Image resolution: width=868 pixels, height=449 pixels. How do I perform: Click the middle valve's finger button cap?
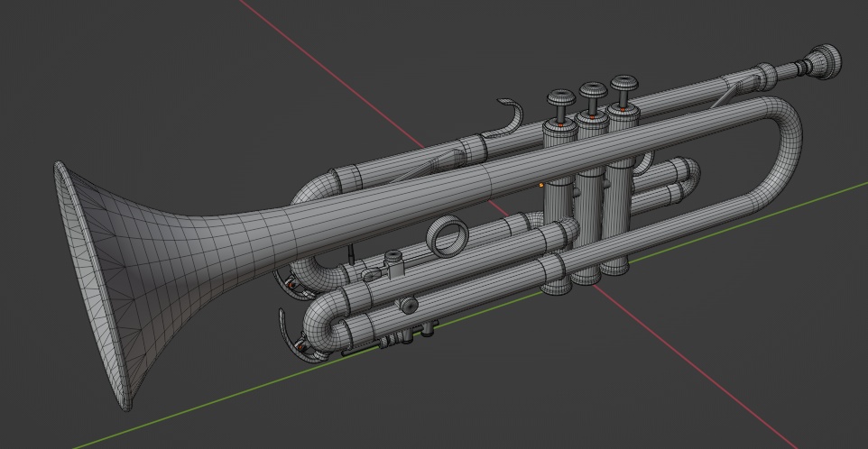[x=594, y=91]
